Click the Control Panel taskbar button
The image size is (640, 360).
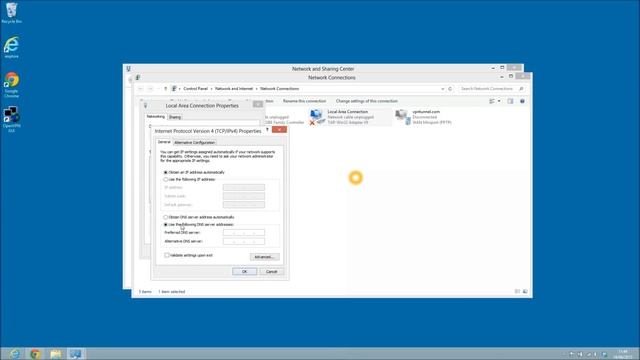[76, 353]
